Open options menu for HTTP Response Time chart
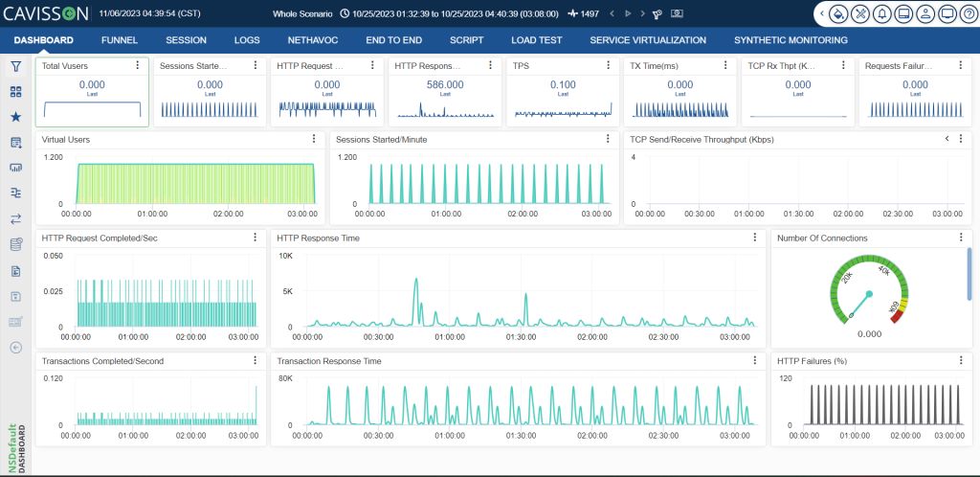The image size is (980, 477). [755, 237]
